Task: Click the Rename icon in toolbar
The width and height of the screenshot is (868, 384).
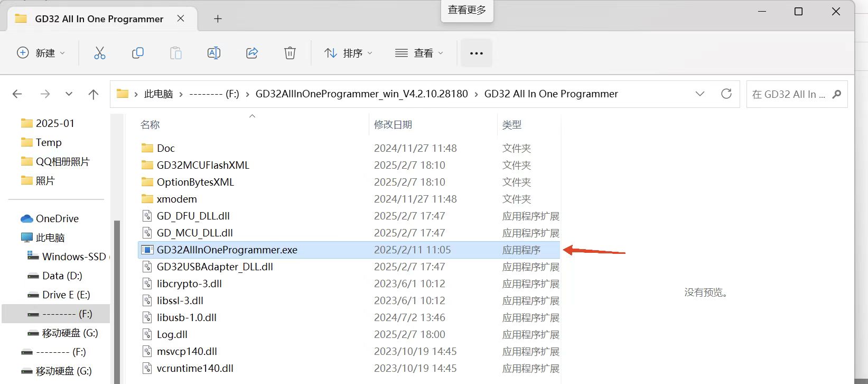Action: pos(214,53)
